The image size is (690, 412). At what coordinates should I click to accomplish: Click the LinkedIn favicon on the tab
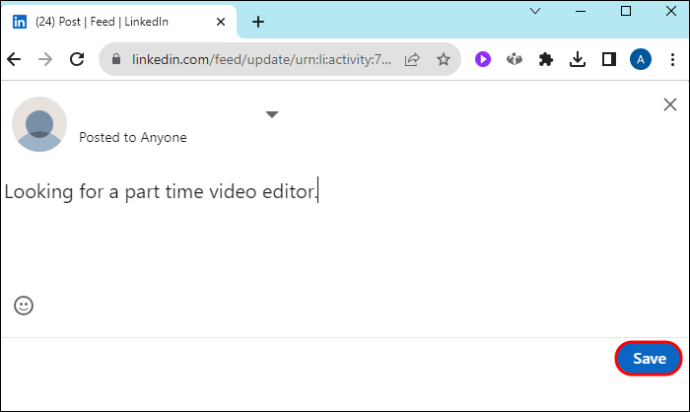[x=19, y=22]
